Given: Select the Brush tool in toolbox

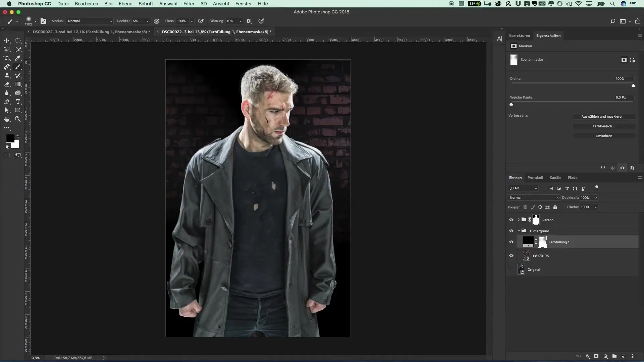Looking at the screenshot, I should [x=18, y=67].
